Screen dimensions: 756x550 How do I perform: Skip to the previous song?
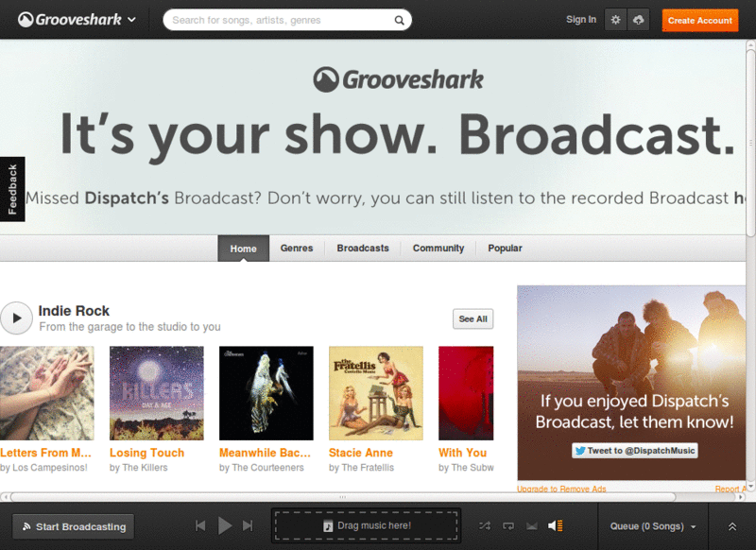tap(200, 525)
